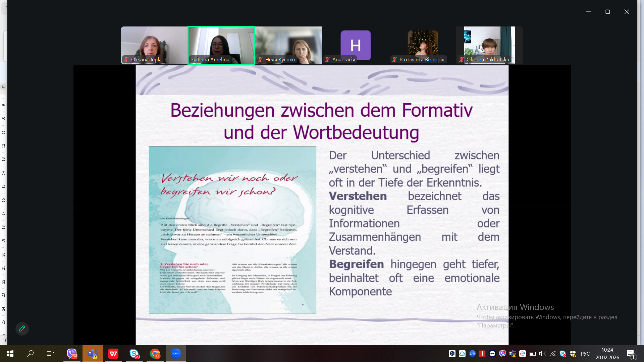Viewport: 644px width, 362px height.
Task: Switch to Skype in the taskbar
Action: [x=134, y=354]
